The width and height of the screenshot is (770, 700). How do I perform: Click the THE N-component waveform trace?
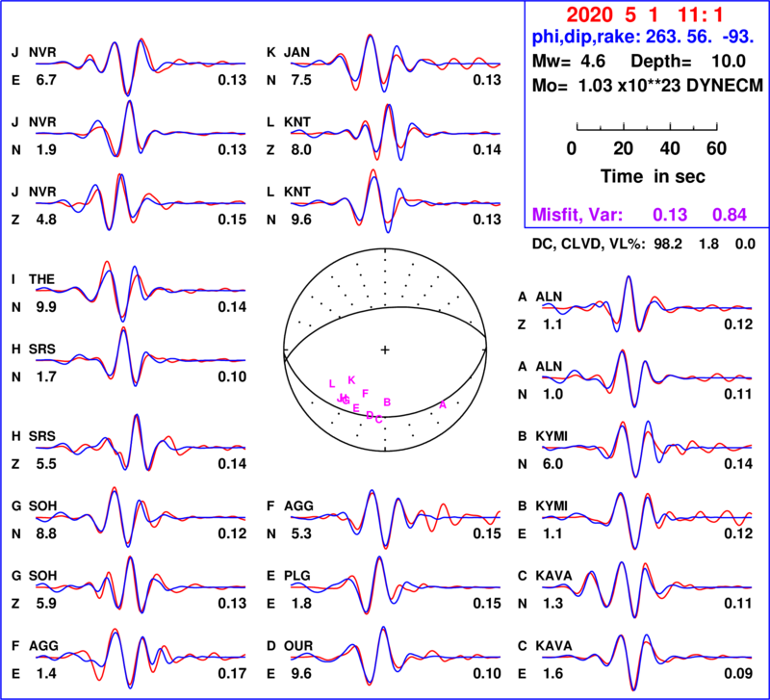[x=141, y=292]
